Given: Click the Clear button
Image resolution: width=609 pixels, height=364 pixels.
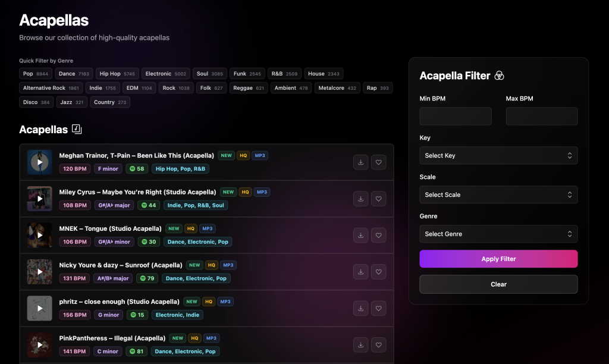Looking at the screenshot, I should (x=498, y=284).
